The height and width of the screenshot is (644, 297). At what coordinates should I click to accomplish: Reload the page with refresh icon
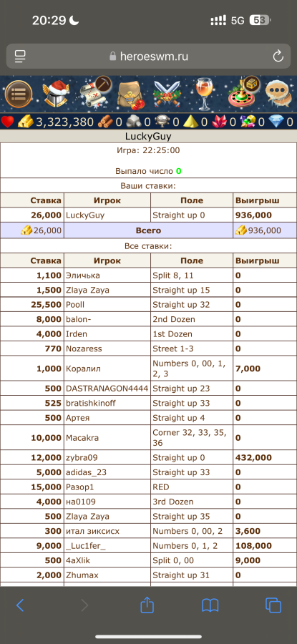tap(278, 57)
